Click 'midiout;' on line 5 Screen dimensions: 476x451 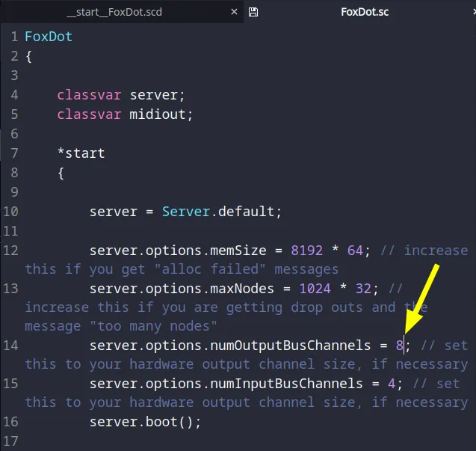(x=161, y=114)
